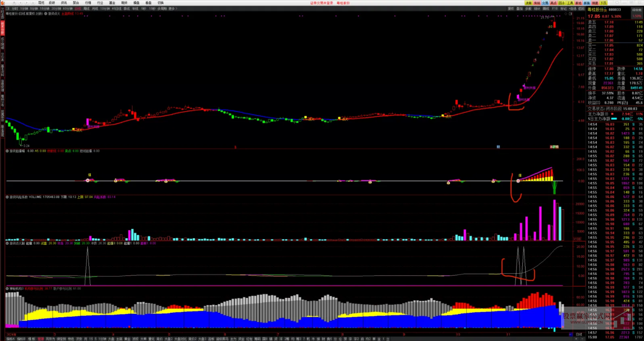
Task: Click the back arrow navigation icon
Action: click(x=21, y=3)
